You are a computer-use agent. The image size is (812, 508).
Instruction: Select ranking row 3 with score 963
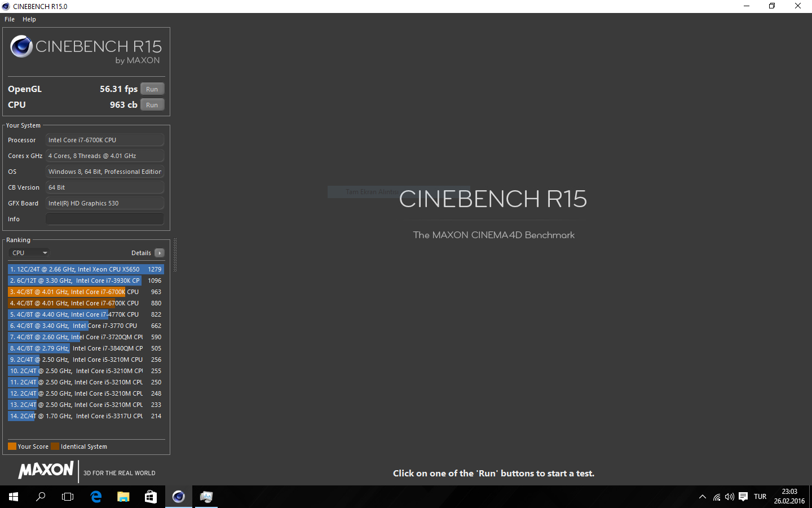(86, 292)
